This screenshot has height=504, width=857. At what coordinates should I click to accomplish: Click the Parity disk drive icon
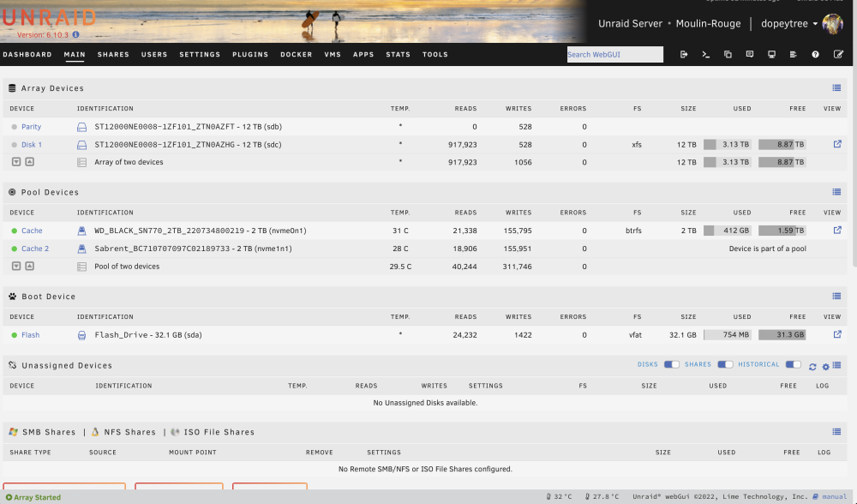tap(81, 127)
